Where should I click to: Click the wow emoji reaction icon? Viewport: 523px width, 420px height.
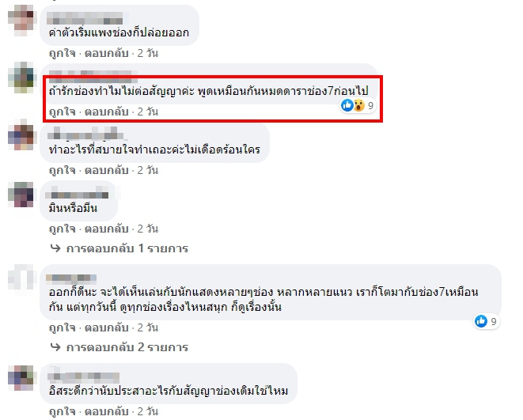click(x=359, y=106)
